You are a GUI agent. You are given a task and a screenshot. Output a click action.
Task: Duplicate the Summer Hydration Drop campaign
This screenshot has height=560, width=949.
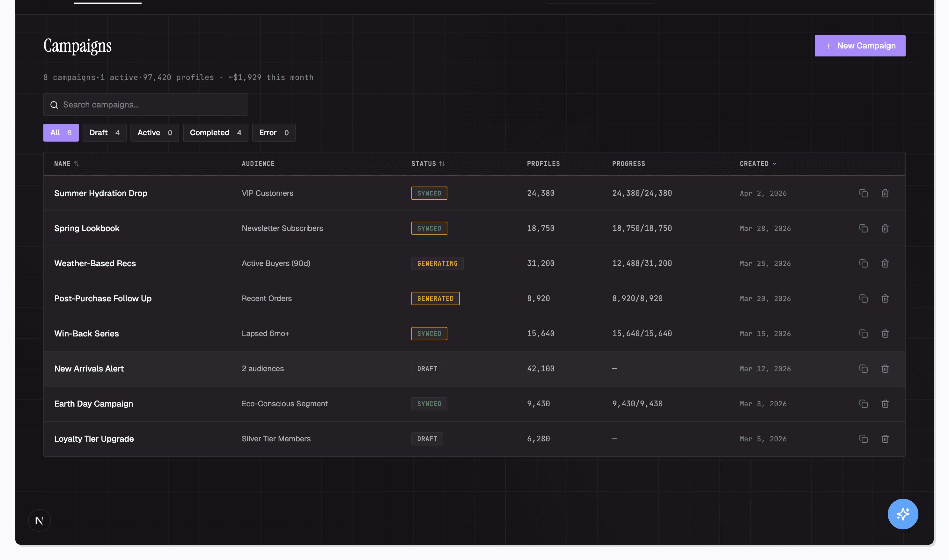(864, 193)
